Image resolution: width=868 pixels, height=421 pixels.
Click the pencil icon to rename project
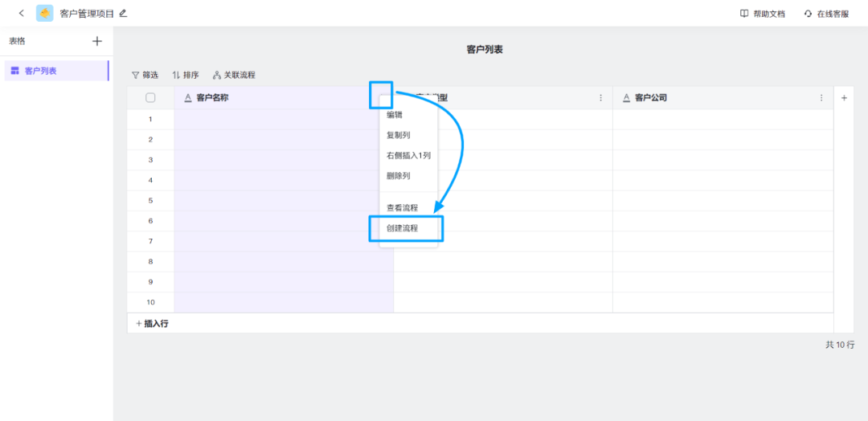[123, 14]
